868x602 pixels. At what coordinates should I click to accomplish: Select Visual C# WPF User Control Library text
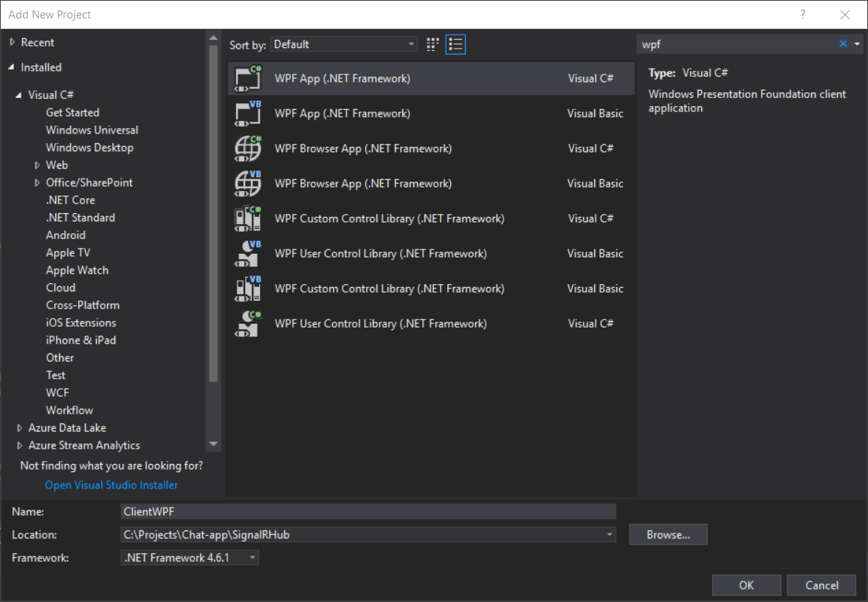(380, 324)
